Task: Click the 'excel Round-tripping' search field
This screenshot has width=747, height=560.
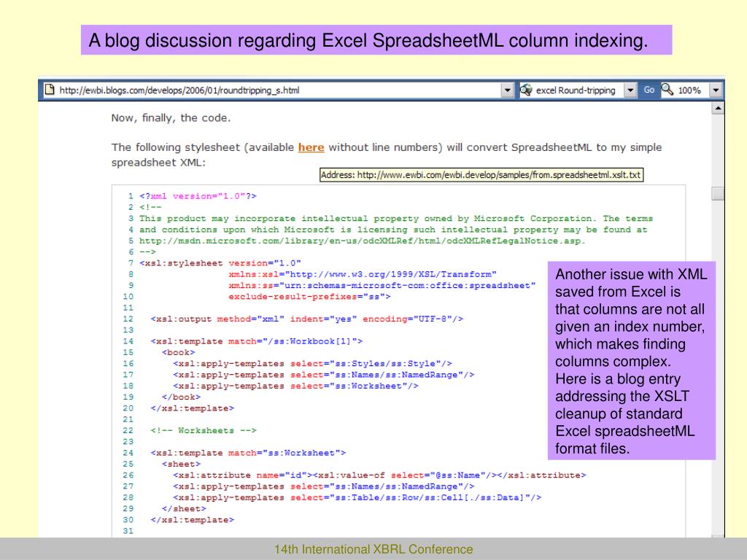Action: click(x=578, y=90)
